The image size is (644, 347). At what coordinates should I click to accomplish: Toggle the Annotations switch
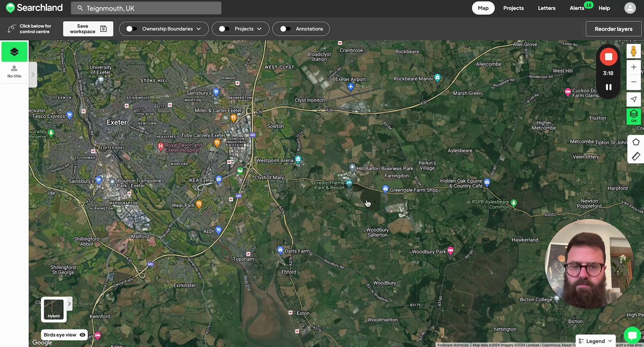285,29
